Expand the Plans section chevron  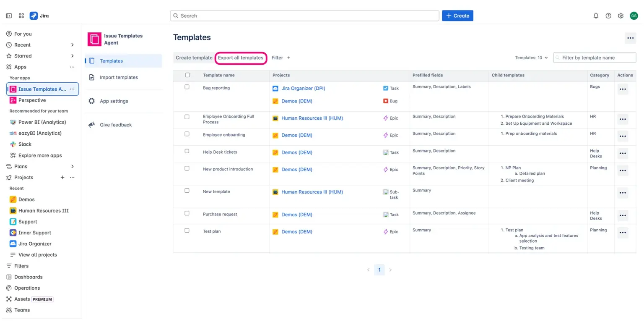pos(72,166)
